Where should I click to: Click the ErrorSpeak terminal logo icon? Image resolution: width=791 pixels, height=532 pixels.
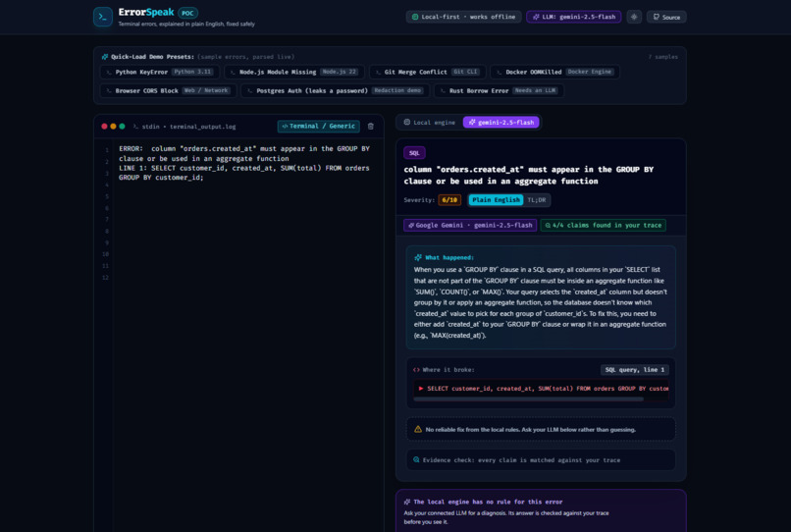(x=103, y=17)
